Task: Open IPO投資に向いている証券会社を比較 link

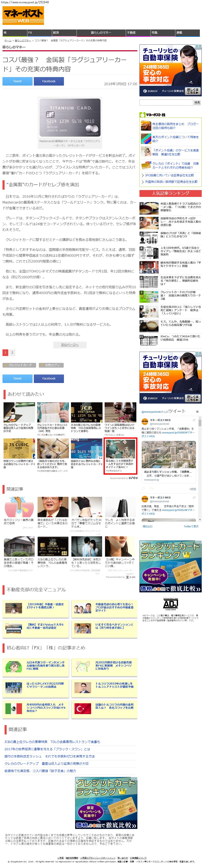Action: (x=169, y=175)
